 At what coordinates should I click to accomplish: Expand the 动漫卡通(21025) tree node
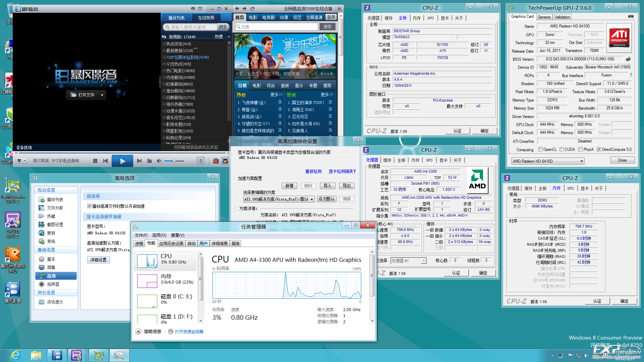(164, 111)
